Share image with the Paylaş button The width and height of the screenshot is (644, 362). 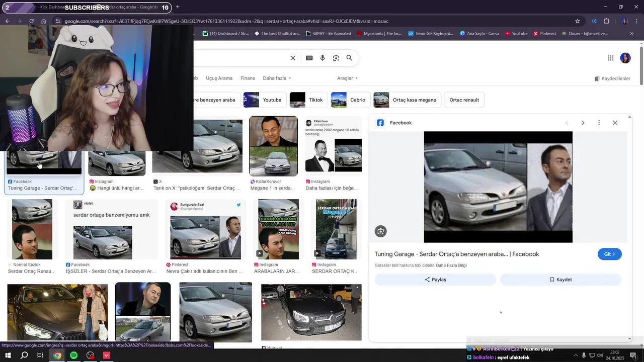(x=435, y=280)
